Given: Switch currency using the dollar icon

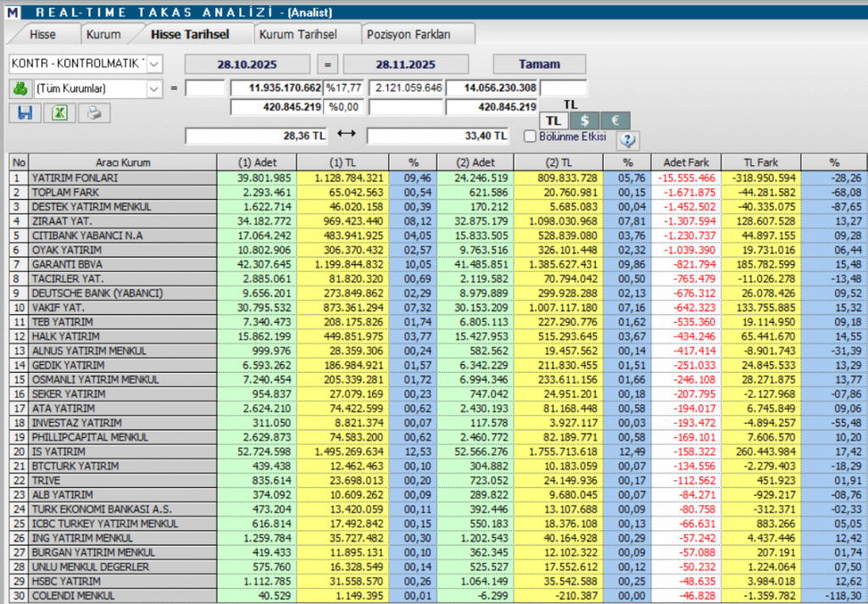Looking at the screenshot, I should [x=584, y=120].
